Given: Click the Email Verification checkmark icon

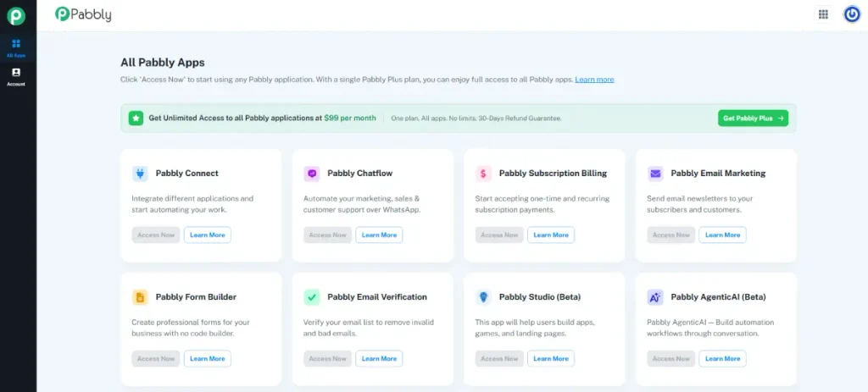Looking at the screenshot, I should click(x=312, y=297).
